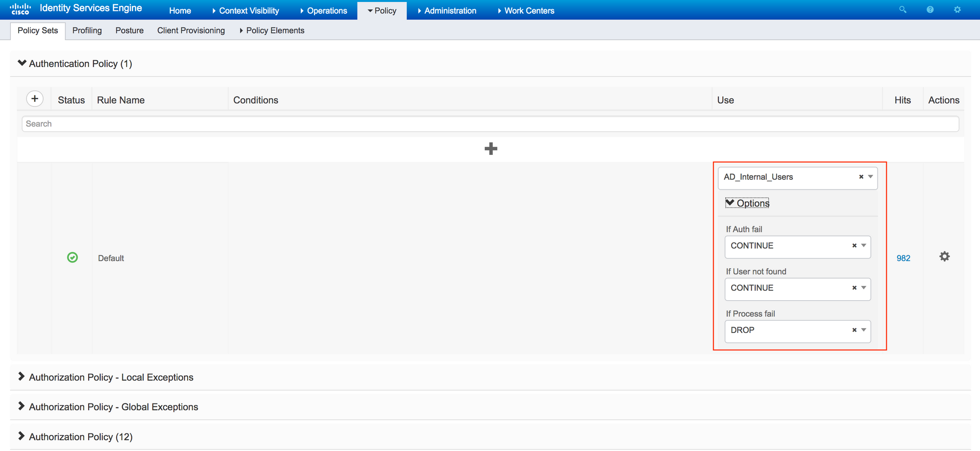Viewport: 980px width, 451px height.
Task: Open the search magnifier icon in header
Action: click(903, 10)
